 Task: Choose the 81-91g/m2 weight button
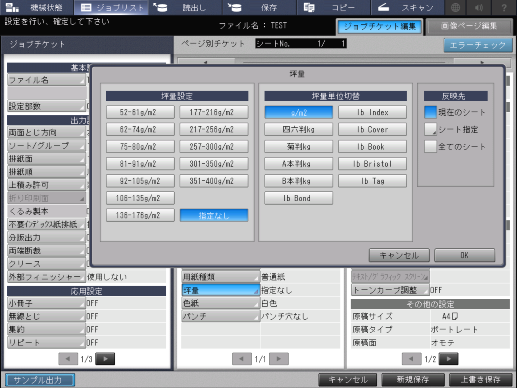(140, 164)
